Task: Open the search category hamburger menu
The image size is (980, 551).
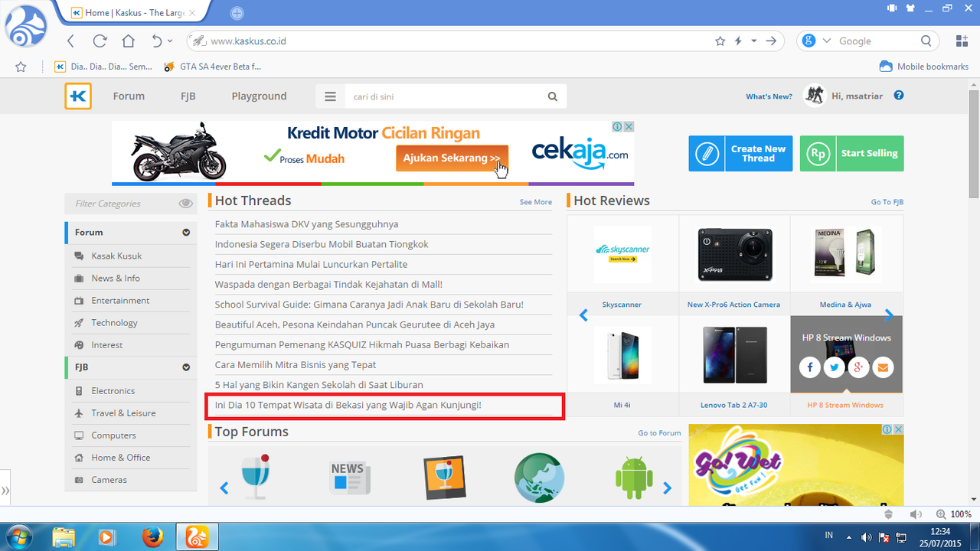Action: coord(330,96)
